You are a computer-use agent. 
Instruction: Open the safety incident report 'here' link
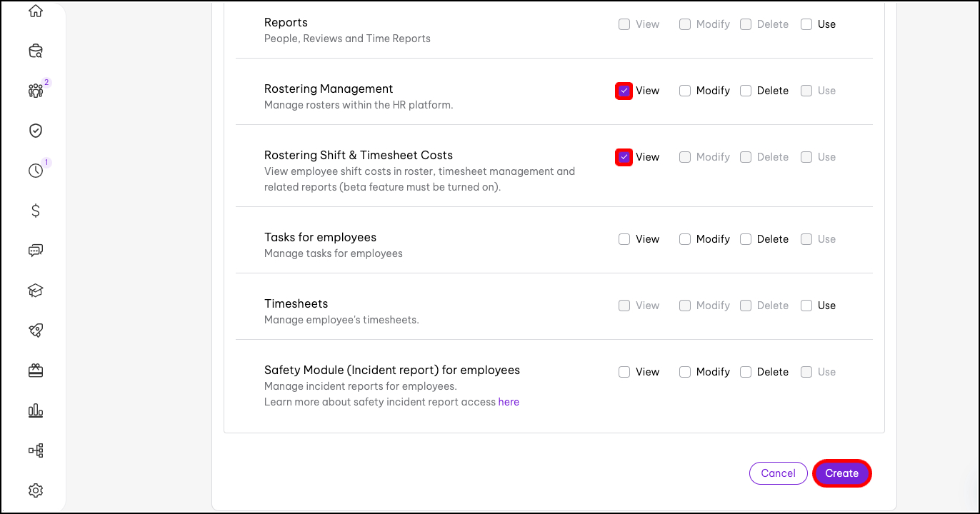point(509,402)
